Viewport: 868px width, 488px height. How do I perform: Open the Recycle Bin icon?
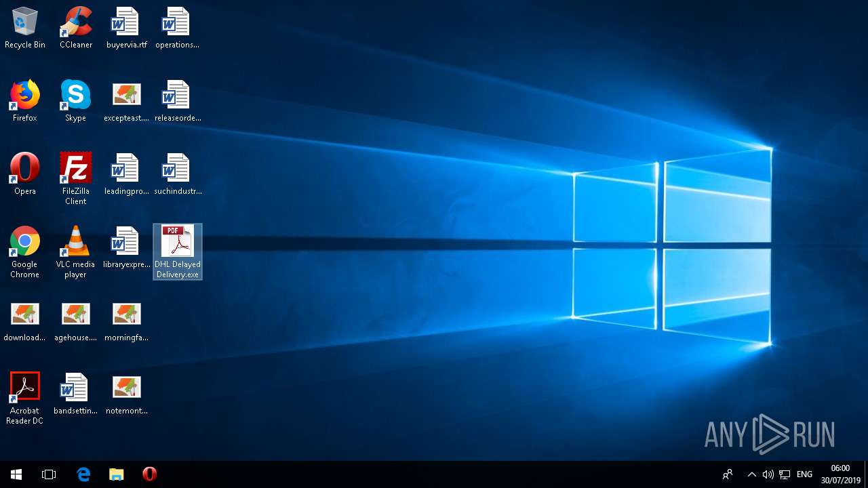click(x=25, y=28)
